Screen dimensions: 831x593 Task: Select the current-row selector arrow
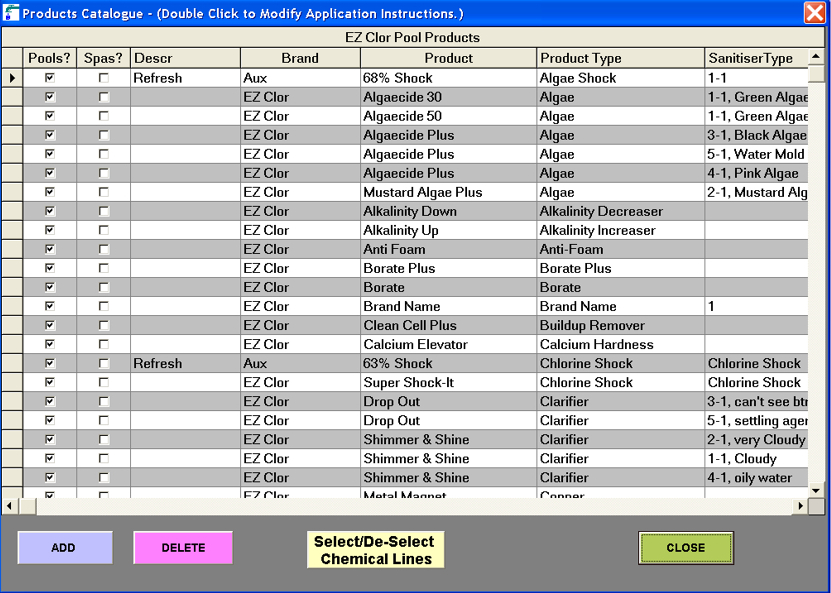pyautogui.click(x=12, y=78)
